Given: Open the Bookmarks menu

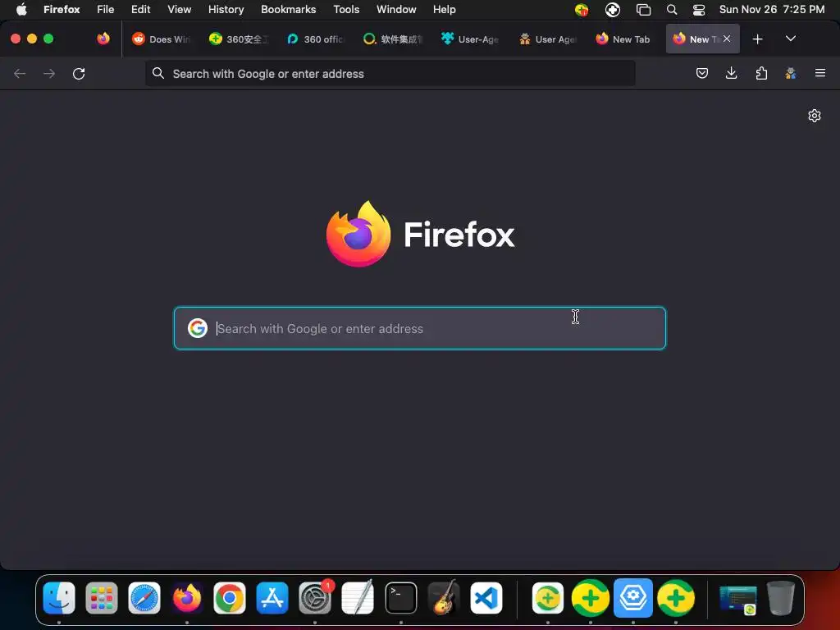Looking at the screenshot, I should click(289, 9).
